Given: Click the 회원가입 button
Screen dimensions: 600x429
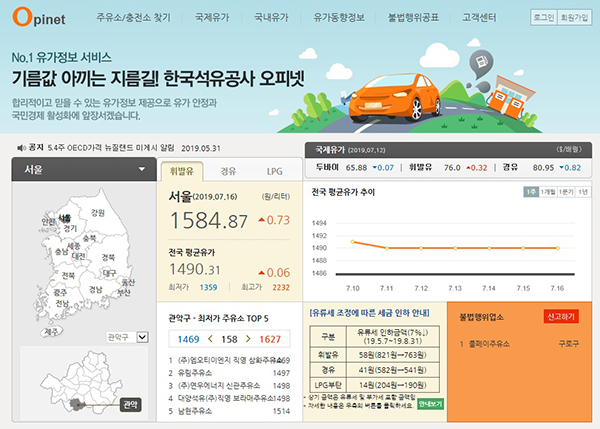Looking at the screenshot, I should coord(574,18).
